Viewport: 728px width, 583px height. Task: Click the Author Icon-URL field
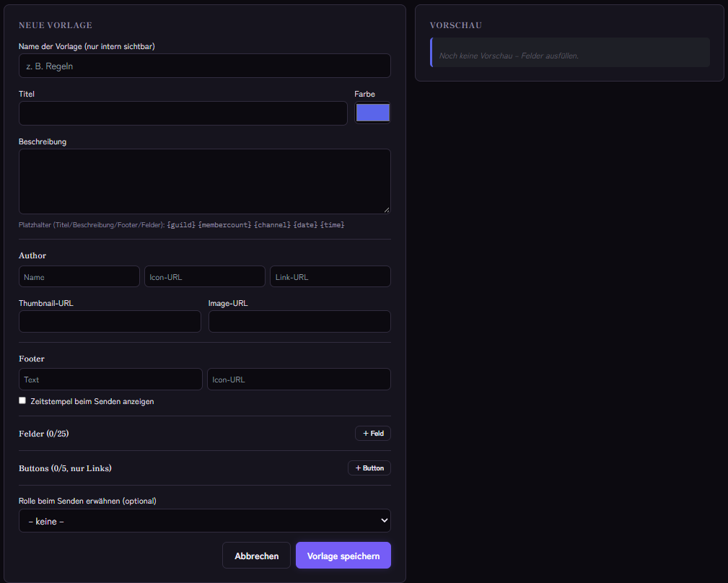coord(205,276)
